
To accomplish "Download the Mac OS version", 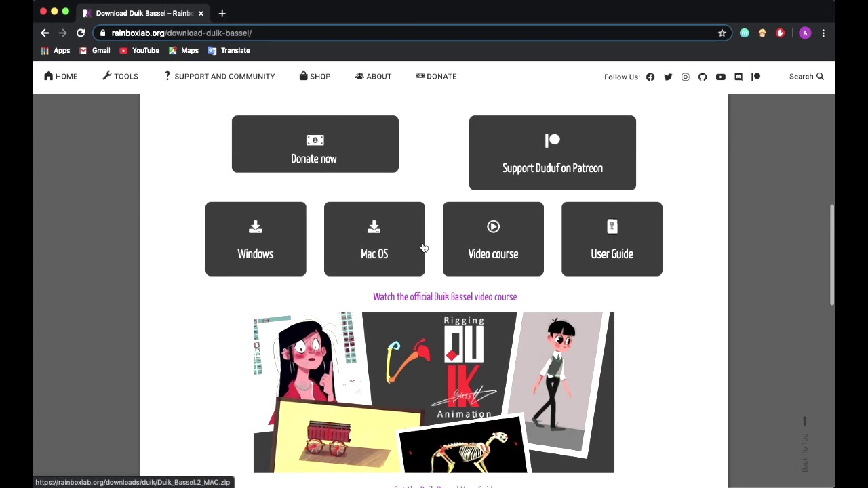I will pos(374,239).
